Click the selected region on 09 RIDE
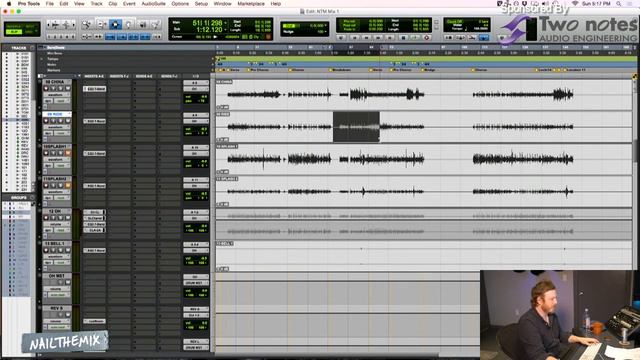Screen dimensions: 640x360 (x=356, y=127)
